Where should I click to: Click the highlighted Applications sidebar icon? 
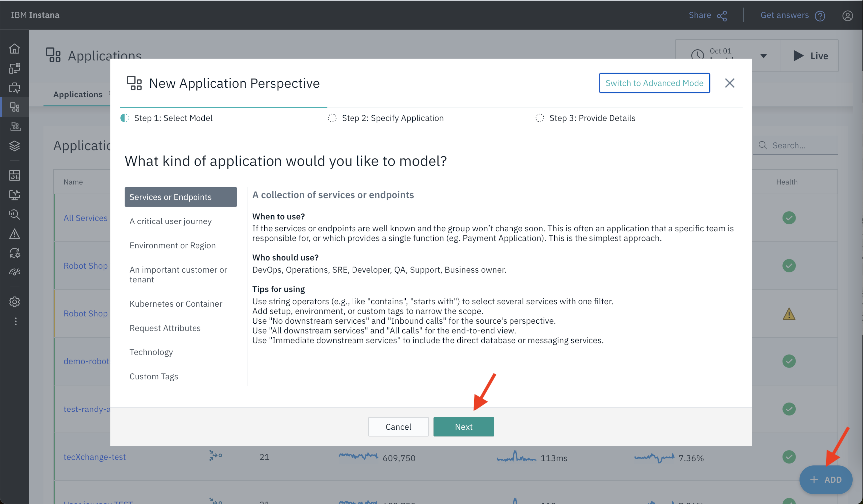(14, 107)
